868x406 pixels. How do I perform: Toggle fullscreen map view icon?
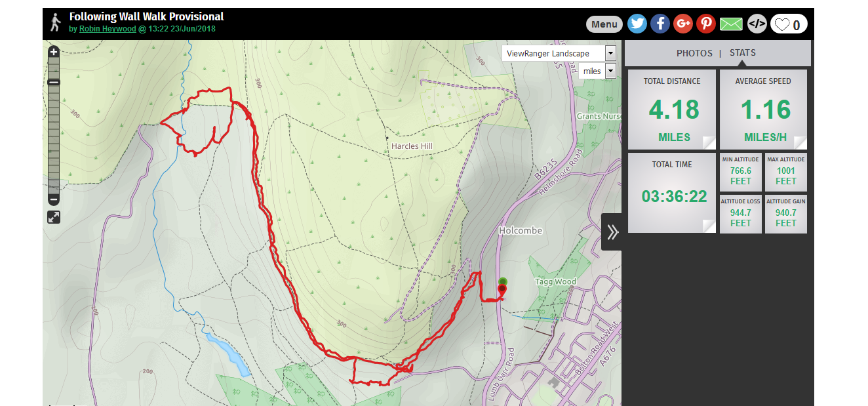(x=54, y=217)
